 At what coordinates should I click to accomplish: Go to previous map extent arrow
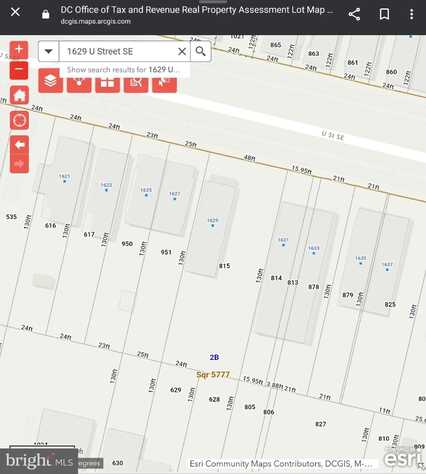point(19,145)
